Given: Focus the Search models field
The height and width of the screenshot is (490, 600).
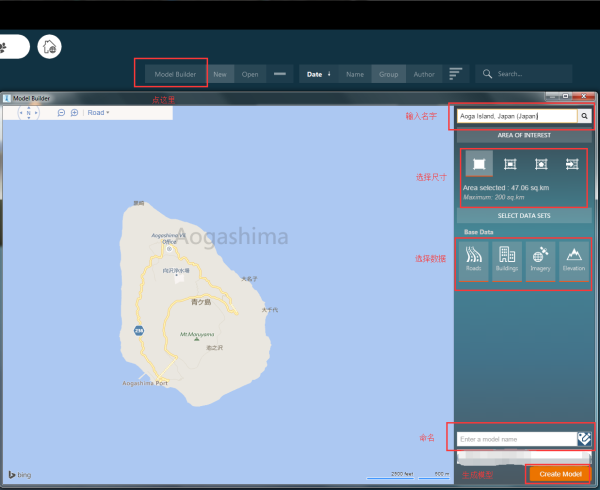Looking at the screenshot, I should [523, 74].
